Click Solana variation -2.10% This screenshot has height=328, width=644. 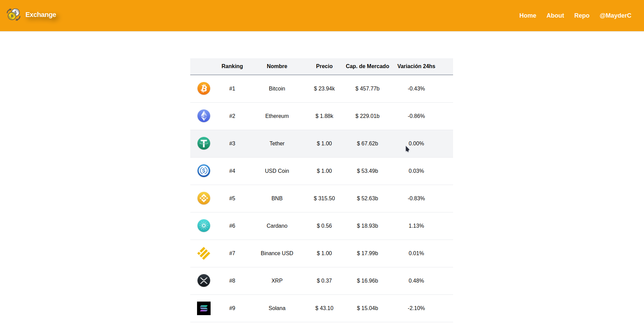(x=416, y=308)
